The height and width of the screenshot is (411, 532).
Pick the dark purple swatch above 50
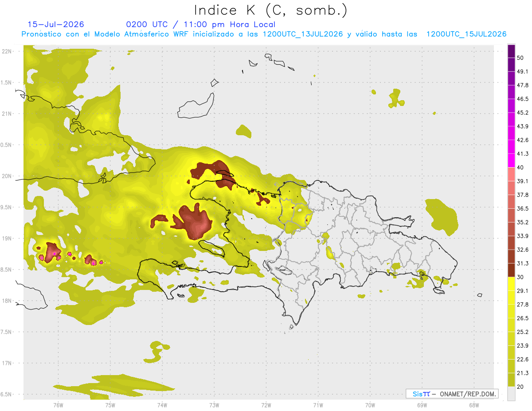point(511,51)
